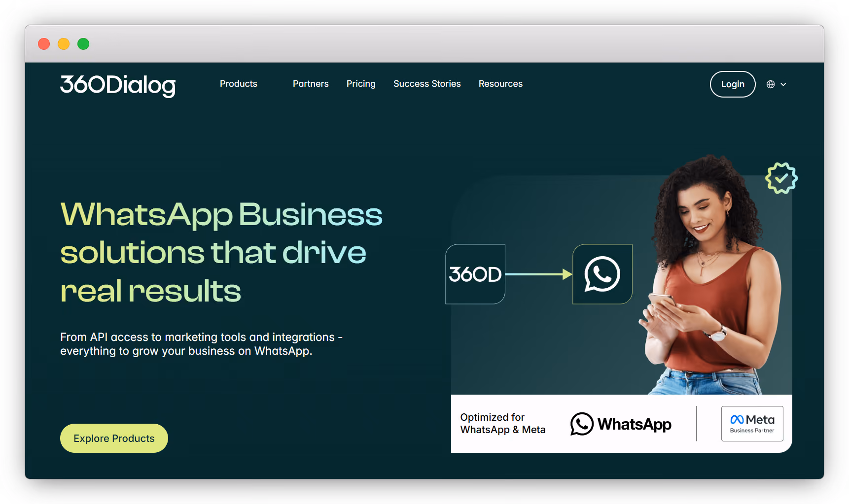This screenshot has height=504, width=849.
Task: Click the photo of the woman holding a phone
Action: pyautogui.click(x=710, y=274)
